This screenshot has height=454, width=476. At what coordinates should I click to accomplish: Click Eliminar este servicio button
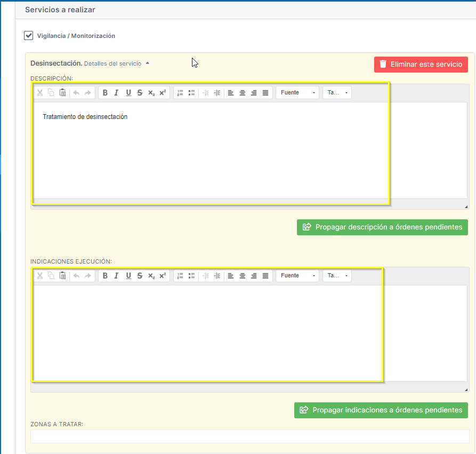(x=421, y=65)
